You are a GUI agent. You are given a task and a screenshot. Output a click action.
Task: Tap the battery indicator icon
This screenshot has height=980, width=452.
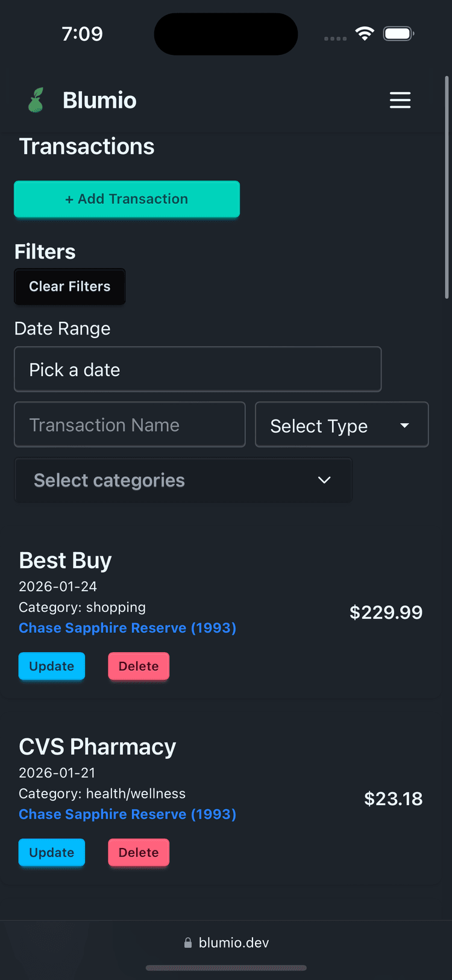[x=399, y=34]
